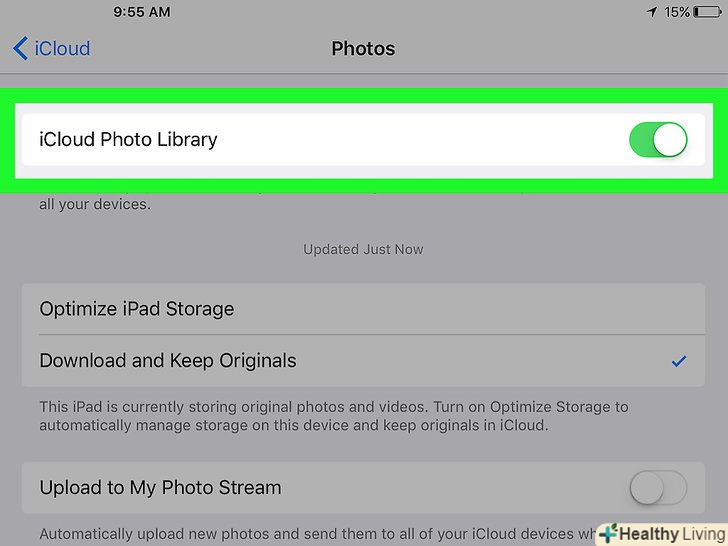
Task: Select Optimize iPad Storage option
Action: coord(137,309)
